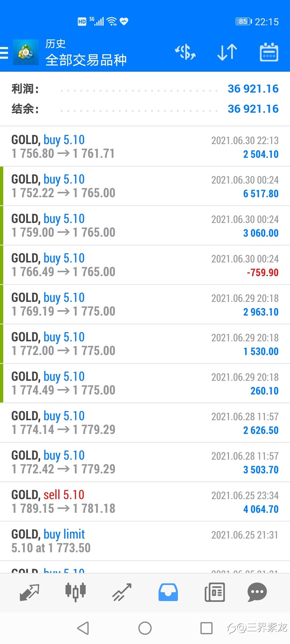
Task: Switch to the Quotes tab
Action: pyautogui.click(x=30, y=592)
